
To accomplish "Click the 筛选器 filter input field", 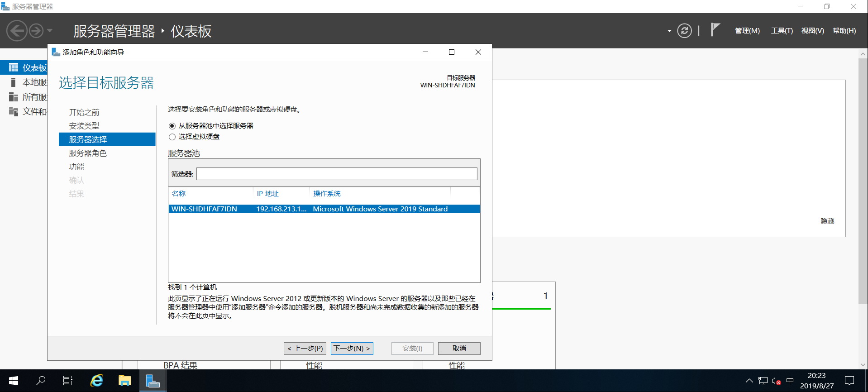I will 337,174.
